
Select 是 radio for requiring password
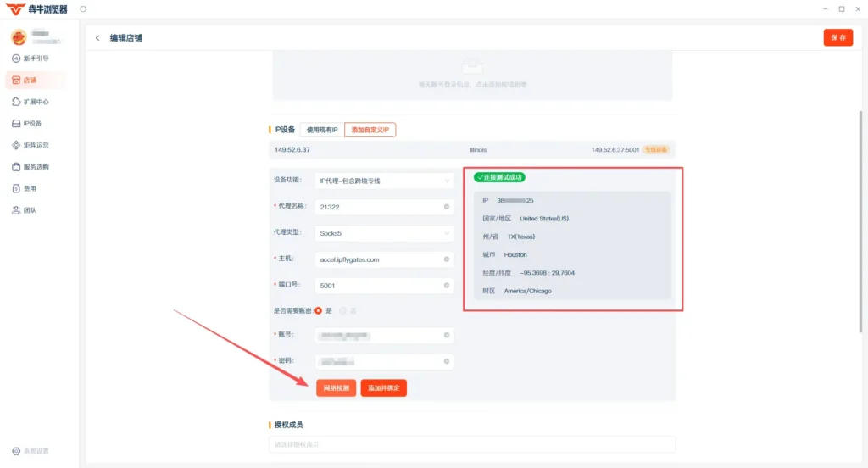(x=319, y=310)
